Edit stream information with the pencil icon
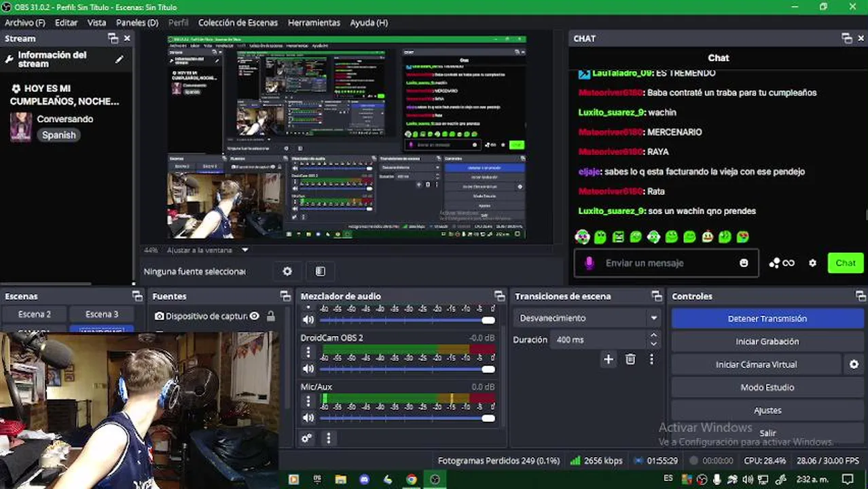The image size is (868, 489). [x=120, y=59]
